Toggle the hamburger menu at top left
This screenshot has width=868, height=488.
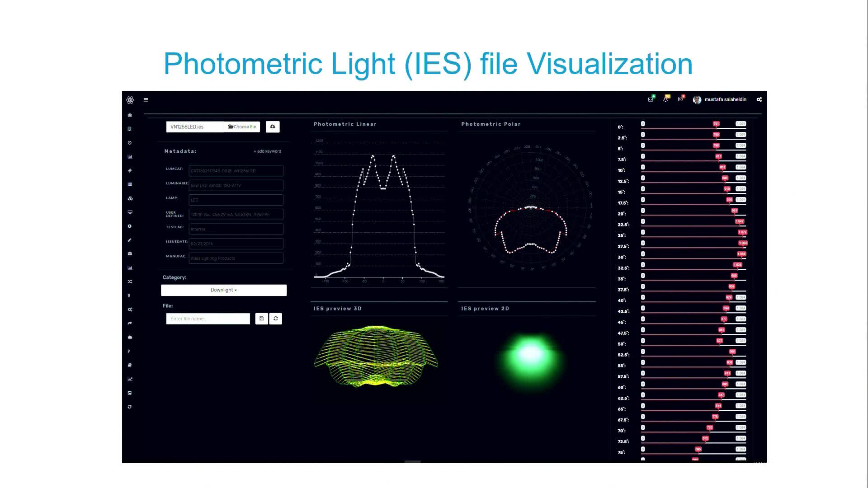(x=146, y=100)
